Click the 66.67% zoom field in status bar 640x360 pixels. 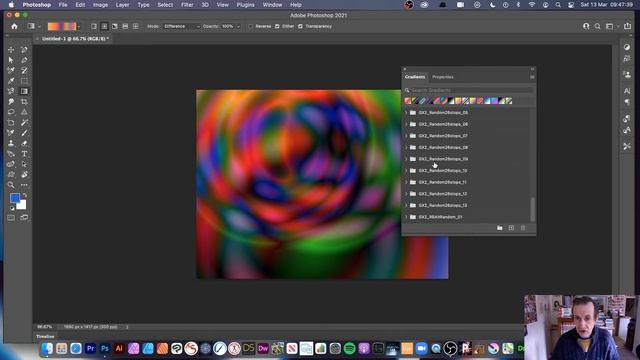[x=45, y=327]
